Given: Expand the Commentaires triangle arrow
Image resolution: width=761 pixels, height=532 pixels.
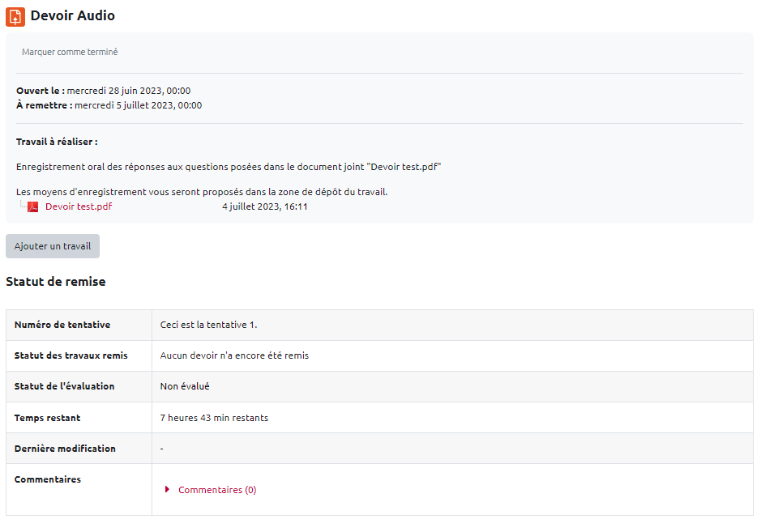Looking at the screenshot, I should (167, 489).
